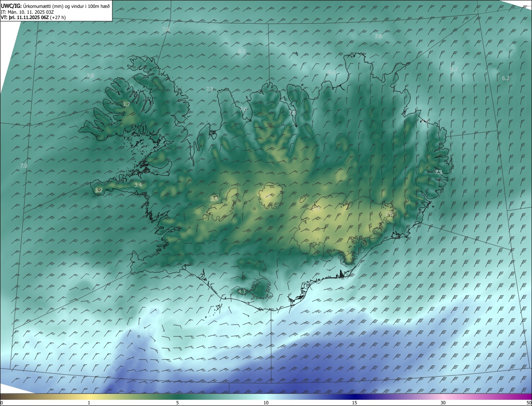Click the '6.2' value on the map

pyautogui.click(x=506, y=78)
